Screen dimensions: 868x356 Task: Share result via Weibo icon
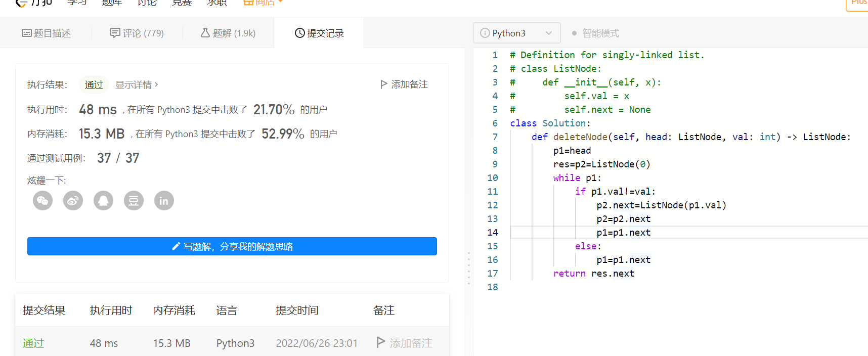pos(73,201)
